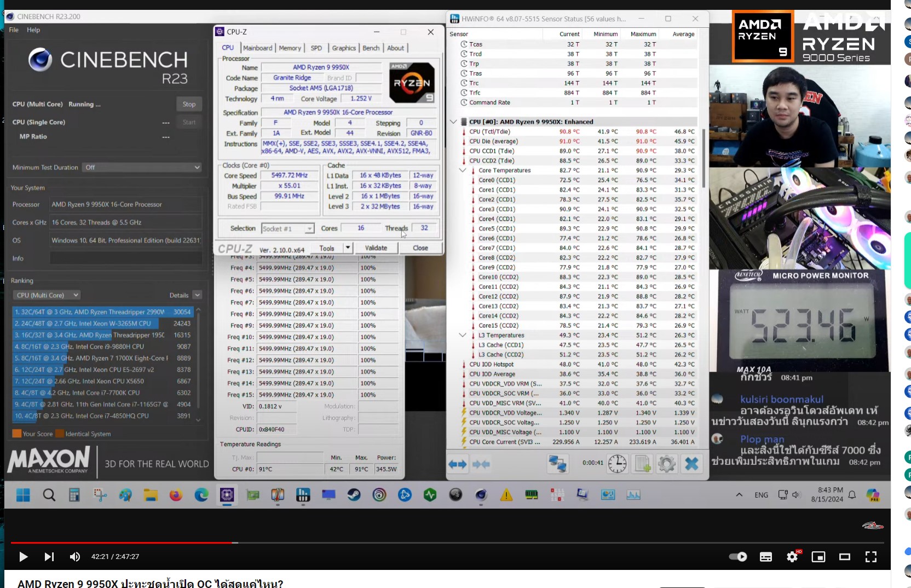Reset the HWiNFO clock timer icon
911x588 pixels.
pos(617,464)
